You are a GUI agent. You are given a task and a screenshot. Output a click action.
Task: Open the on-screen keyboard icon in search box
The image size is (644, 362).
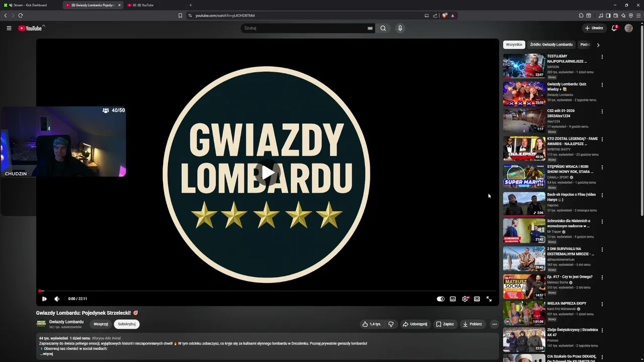point(370,28)
